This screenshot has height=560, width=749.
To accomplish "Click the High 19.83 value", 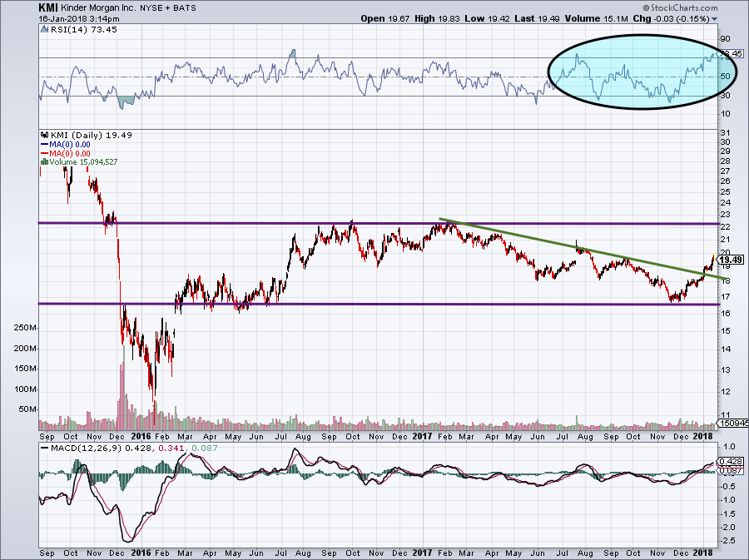I will click(x=437, y=18).
